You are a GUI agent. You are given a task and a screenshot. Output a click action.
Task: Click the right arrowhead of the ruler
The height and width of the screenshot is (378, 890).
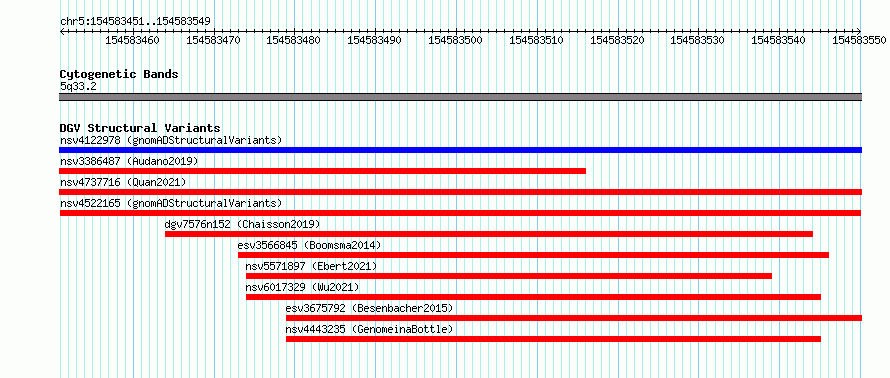[859, 32]
